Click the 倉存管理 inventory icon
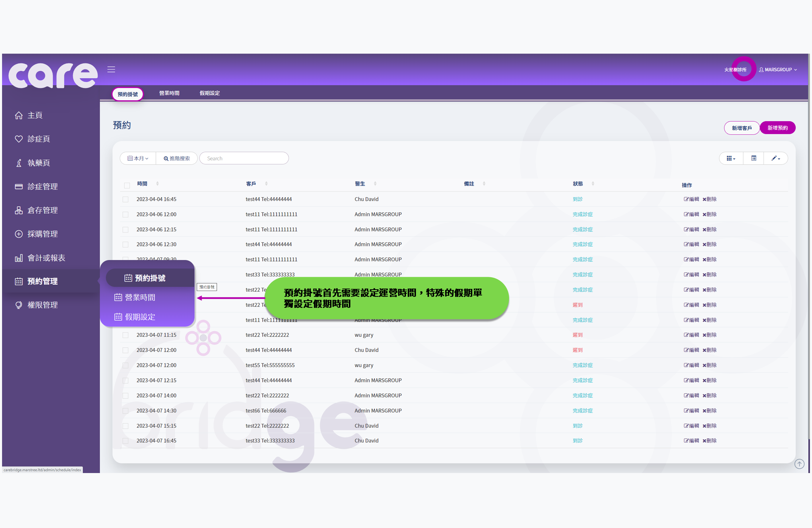 19,210
